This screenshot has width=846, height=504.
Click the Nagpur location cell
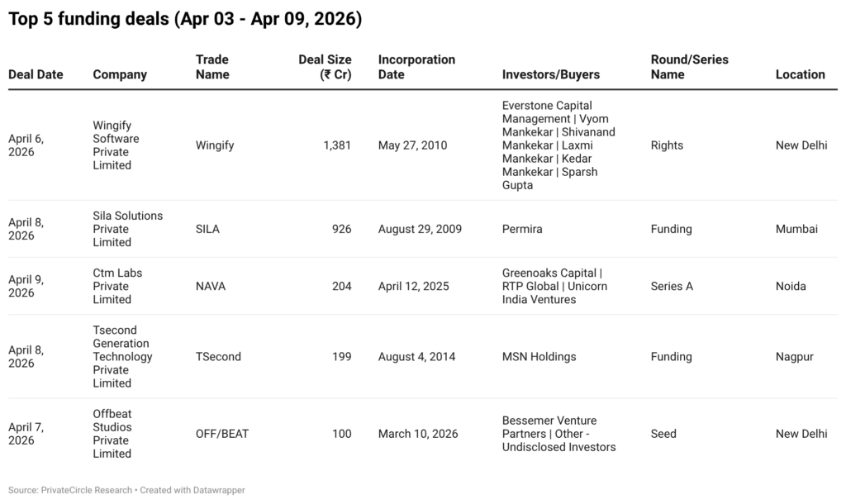pyautogui.click(x=795, y=357)
